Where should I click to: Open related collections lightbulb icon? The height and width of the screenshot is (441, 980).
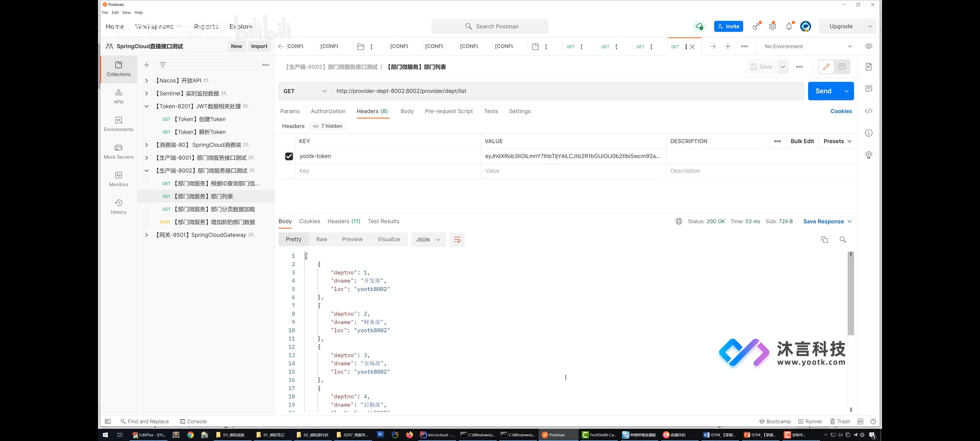(x=869, y=155)
